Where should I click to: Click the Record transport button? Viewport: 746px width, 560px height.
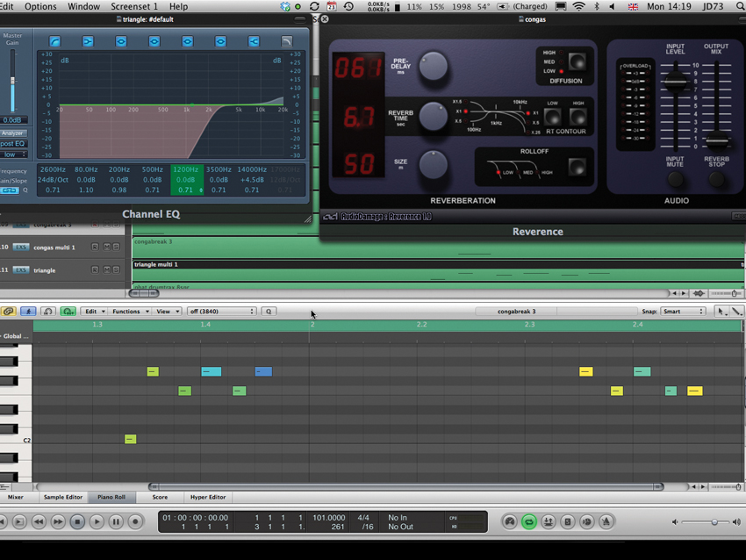135,522
